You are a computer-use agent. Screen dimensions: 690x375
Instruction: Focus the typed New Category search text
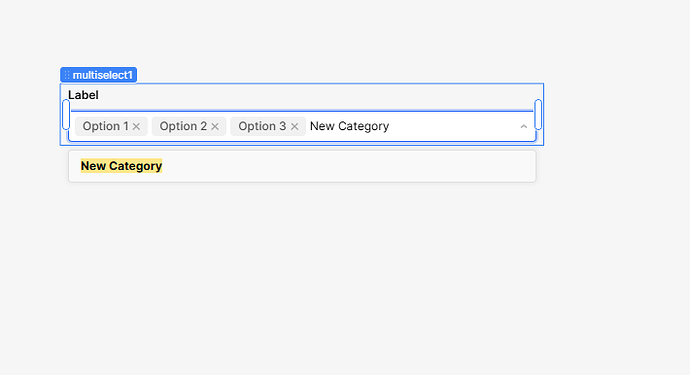pos(349,126)
